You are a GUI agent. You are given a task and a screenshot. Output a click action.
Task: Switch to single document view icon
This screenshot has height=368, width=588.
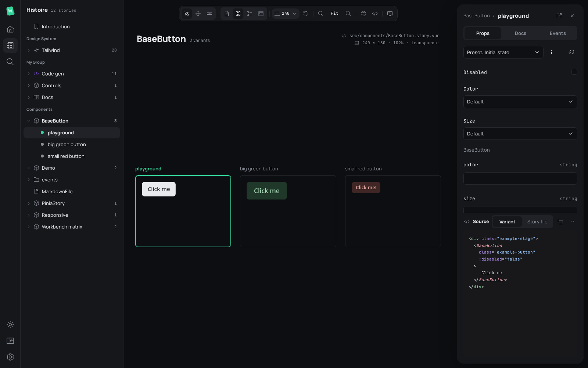227,14
